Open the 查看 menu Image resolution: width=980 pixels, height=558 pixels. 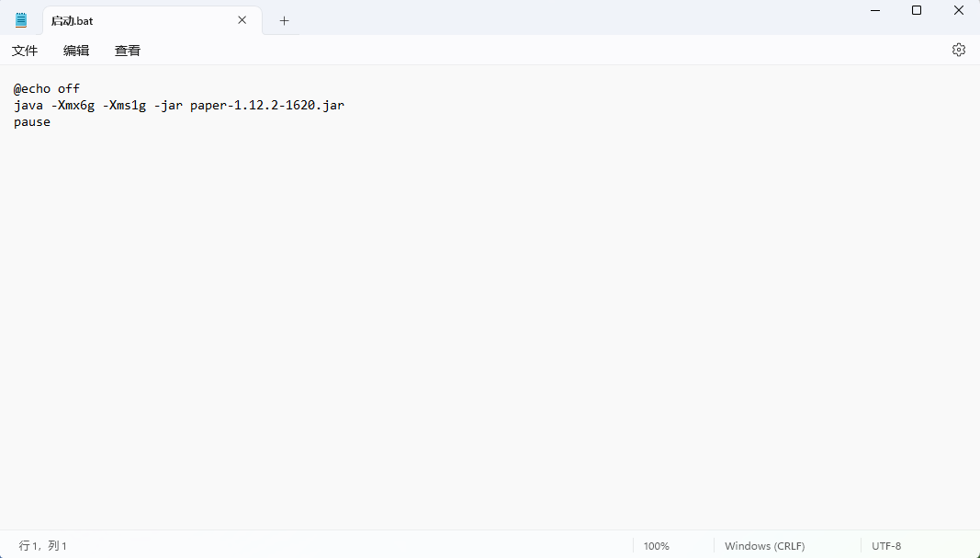[128, 51]
